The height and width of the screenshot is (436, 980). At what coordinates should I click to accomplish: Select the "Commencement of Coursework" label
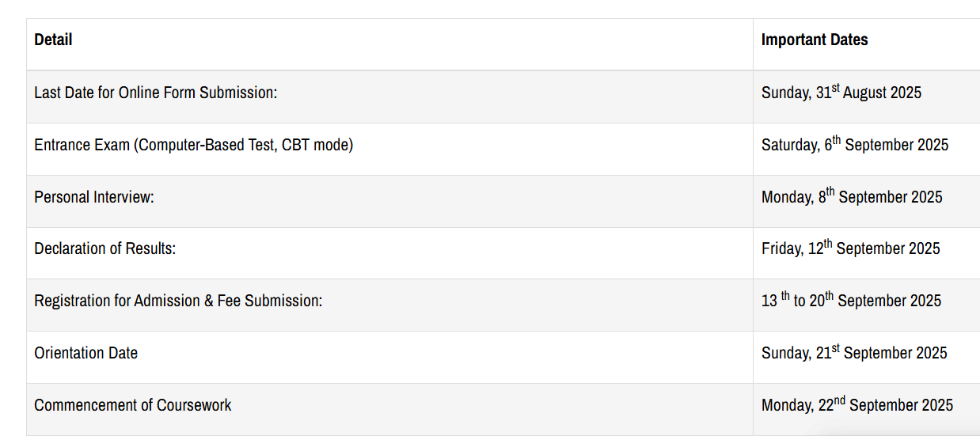tap(133, 405)
